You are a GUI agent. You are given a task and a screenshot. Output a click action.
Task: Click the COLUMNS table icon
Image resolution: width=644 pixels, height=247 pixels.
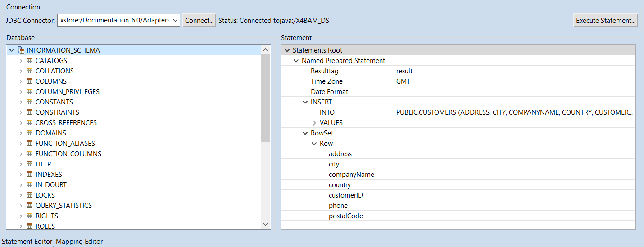coord(30,81)
